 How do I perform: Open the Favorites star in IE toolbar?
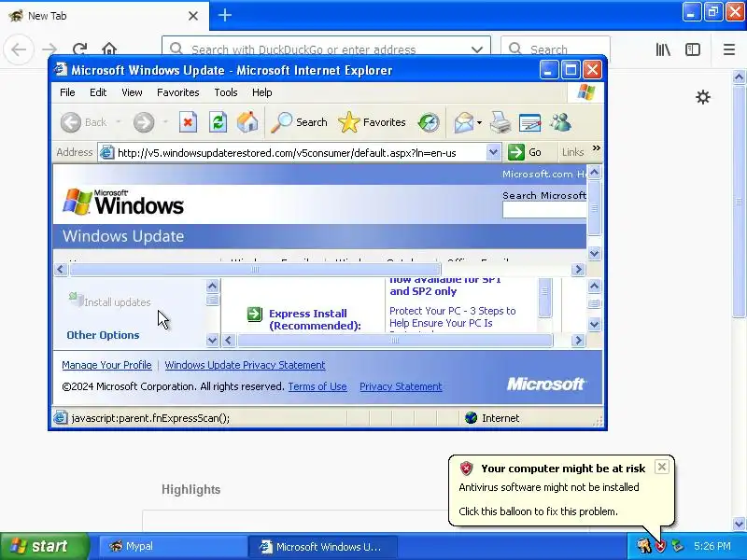[x=372, y=122]
